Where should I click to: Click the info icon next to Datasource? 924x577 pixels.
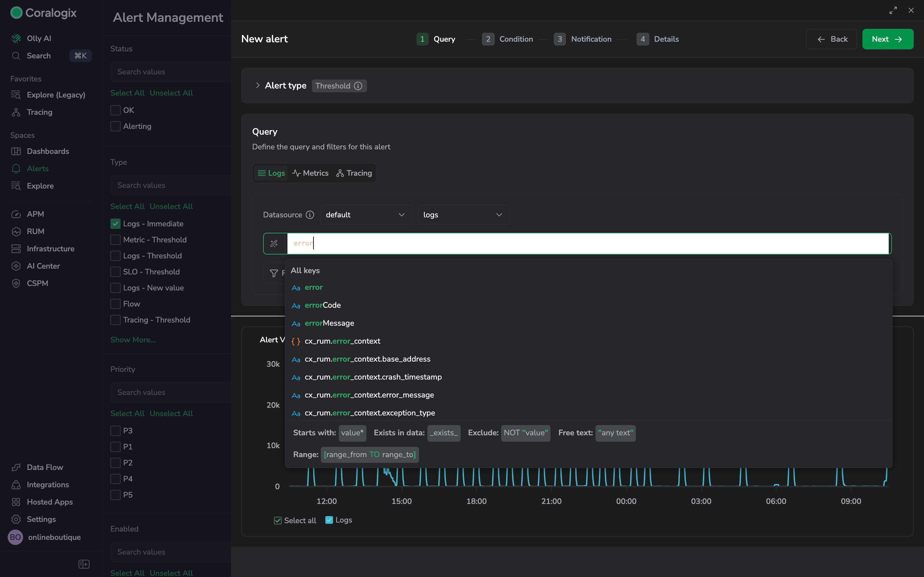310,215
